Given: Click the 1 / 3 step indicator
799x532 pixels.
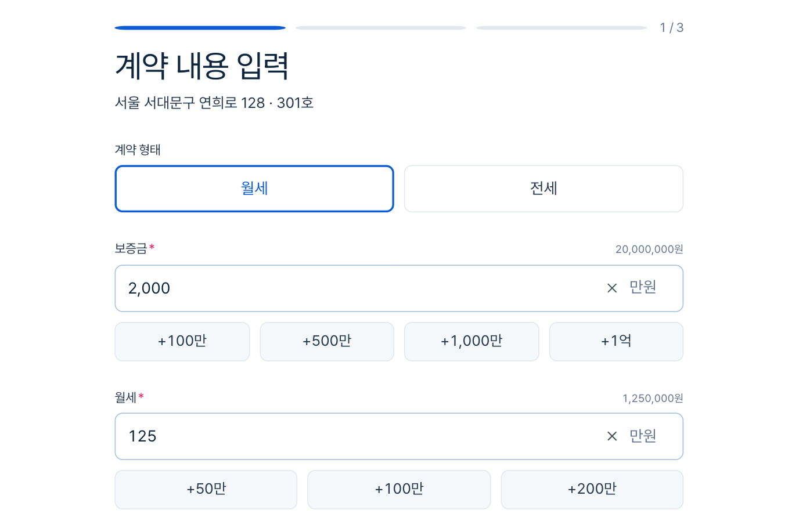Looking at the screenshot, I should (x=672, y=28).
